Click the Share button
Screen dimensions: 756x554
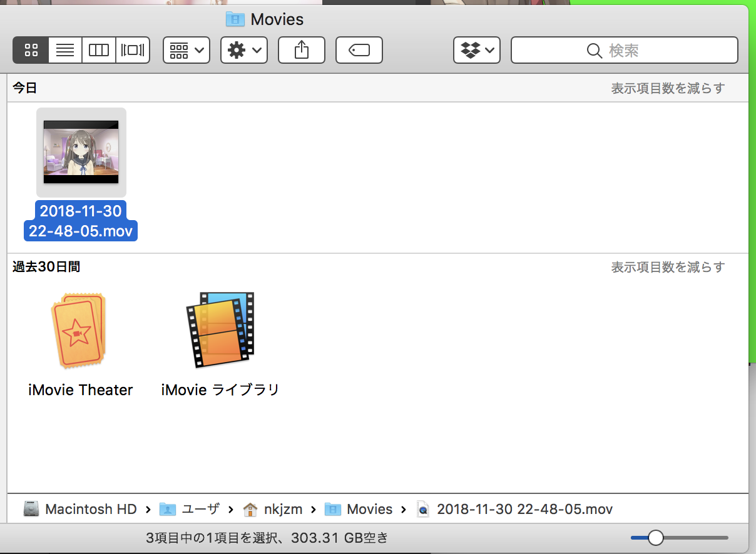coord(302,50)
